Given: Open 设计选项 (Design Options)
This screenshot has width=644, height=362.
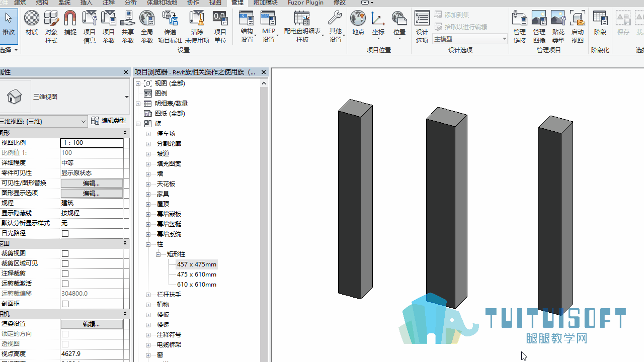Looking at the screenshot, I should pos(422,27).
